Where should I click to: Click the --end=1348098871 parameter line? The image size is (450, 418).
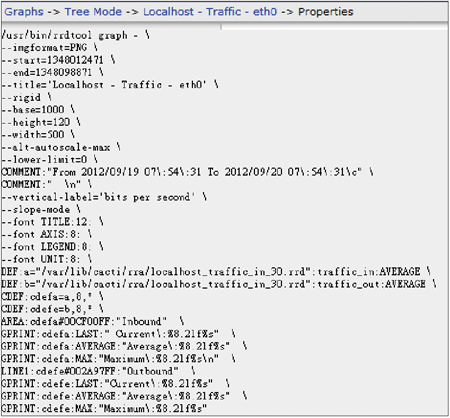pyautogui.click(x=53, y=72)
